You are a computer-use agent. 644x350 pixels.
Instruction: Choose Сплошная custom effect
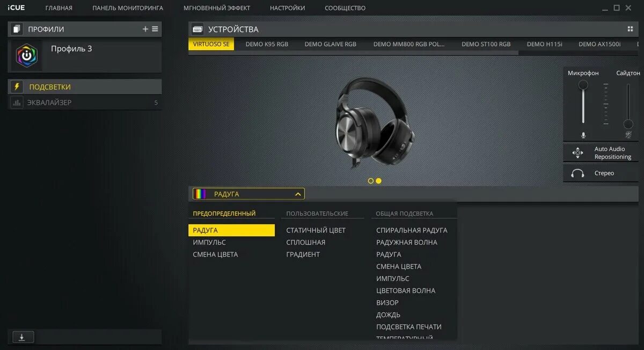[306, 242]
